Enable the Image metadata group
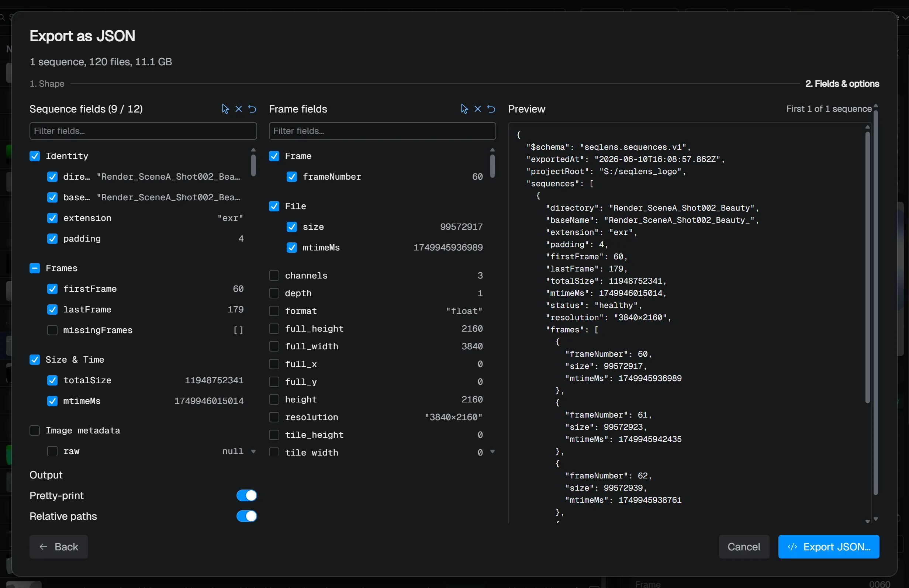Screen dimensions: 909x588 35,431
